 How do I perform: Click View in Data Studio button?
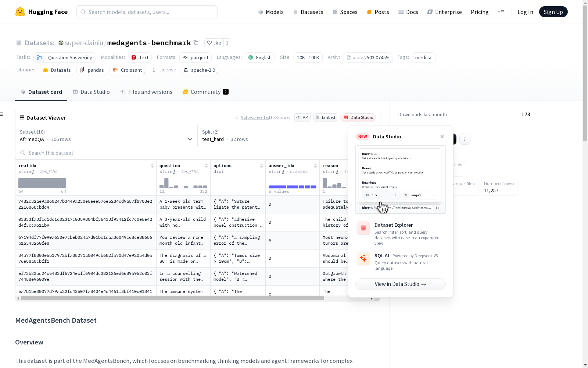coord(401,284)
